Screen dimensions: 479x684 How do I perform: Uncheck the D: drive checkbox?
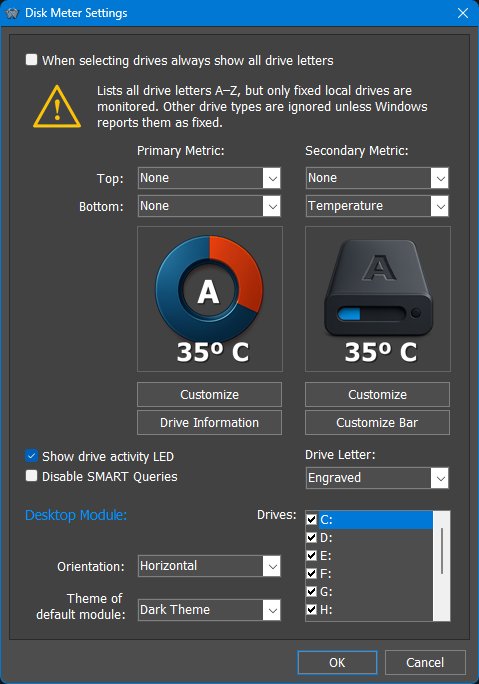point(311,537)
